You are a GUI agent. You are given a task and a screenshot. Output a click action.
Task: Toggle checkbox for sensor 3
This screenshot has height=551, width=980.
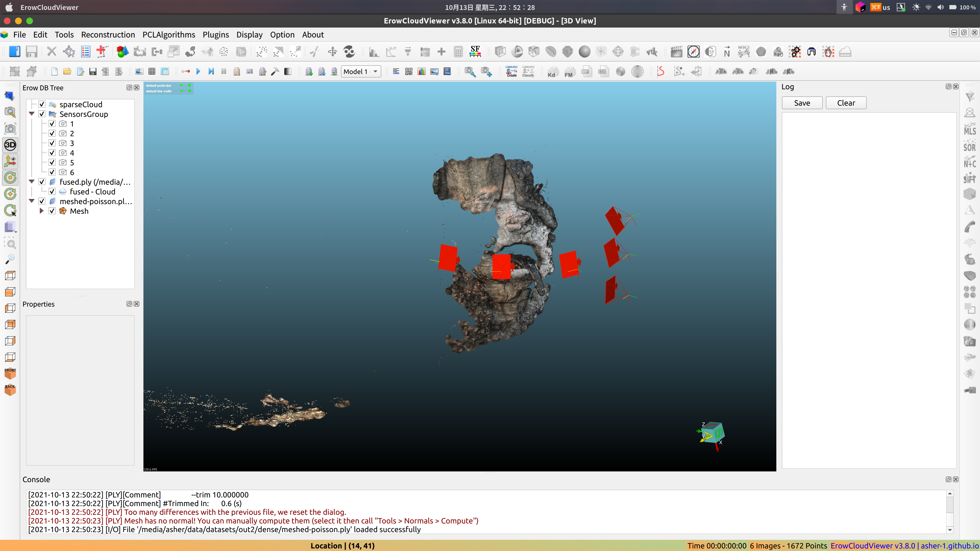(52, 143)
